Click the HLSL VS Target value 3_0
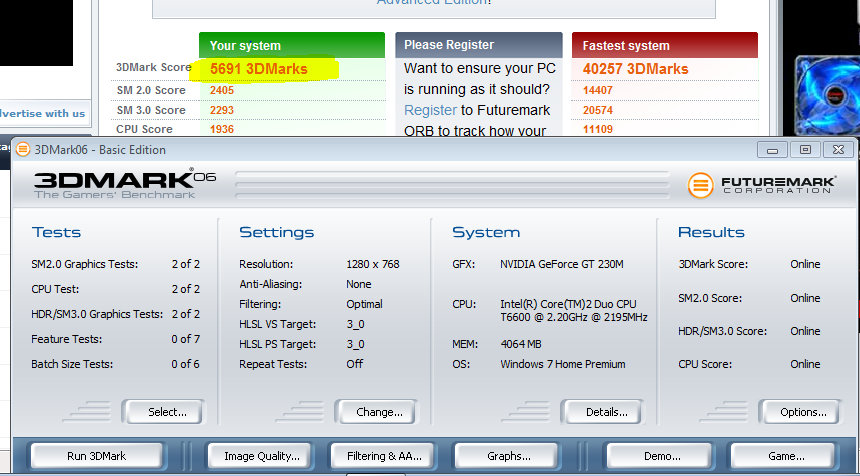 pos(355,325)
